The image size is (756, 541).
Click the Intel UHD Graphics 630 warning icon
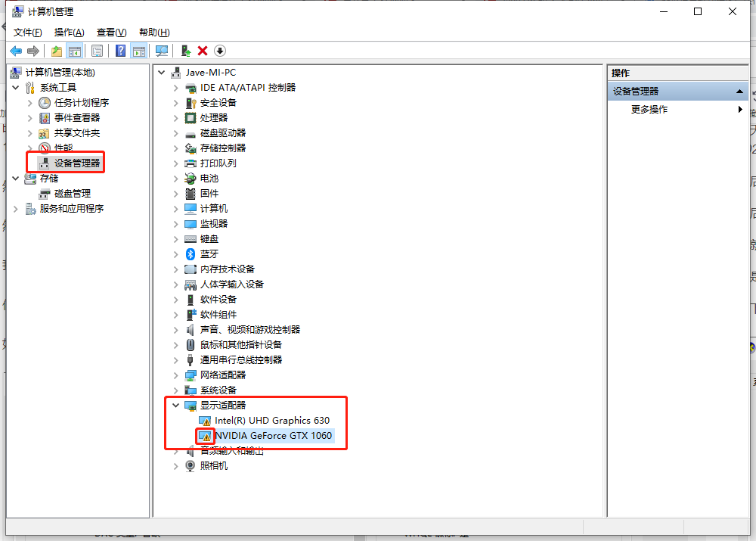coord(205,421)
